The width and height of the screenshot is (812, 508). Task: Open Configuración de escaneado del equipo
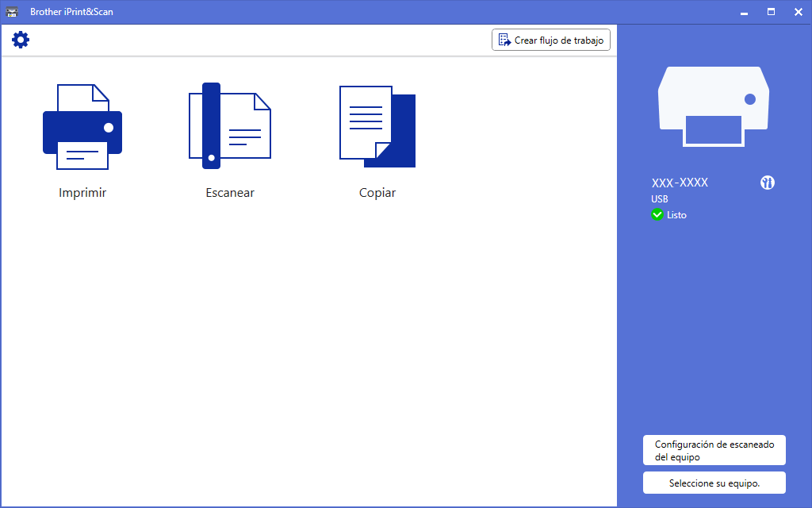[714, 450]
